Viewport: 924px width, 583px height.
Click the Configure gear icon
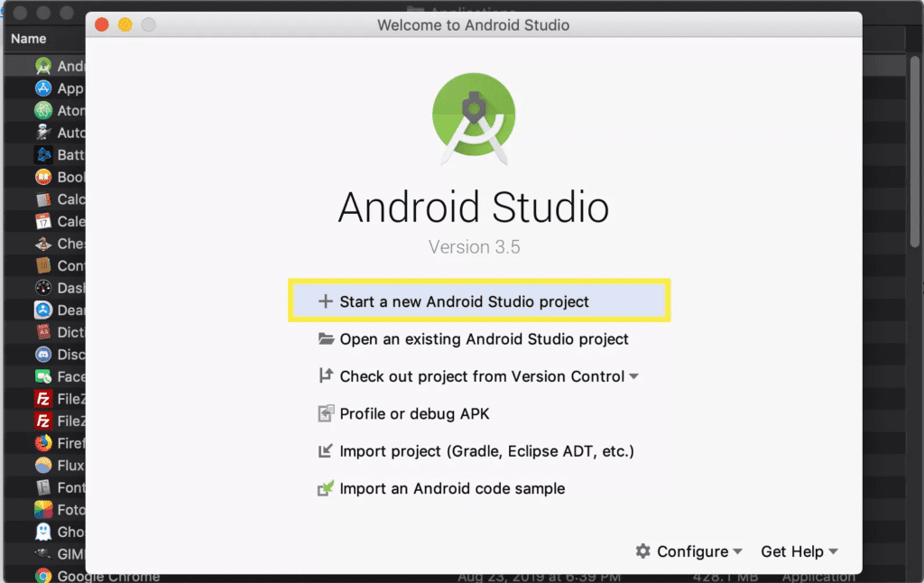coord(642,551)
